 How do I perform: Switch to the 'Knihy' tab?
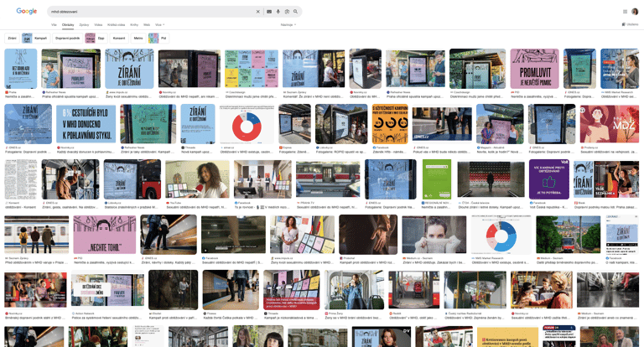pos(134,24)
